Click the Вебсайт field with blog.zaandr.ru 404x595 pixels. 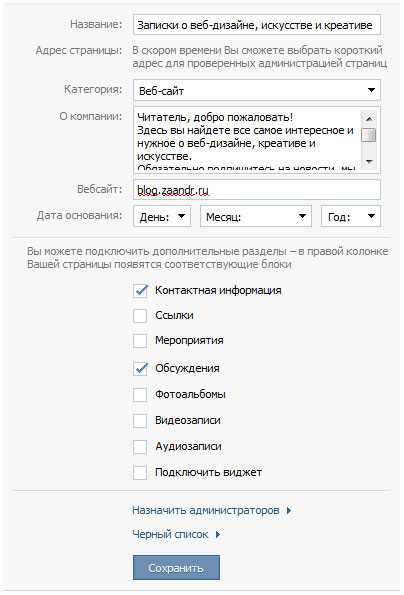pyautogui.click(x=257, y=189)
